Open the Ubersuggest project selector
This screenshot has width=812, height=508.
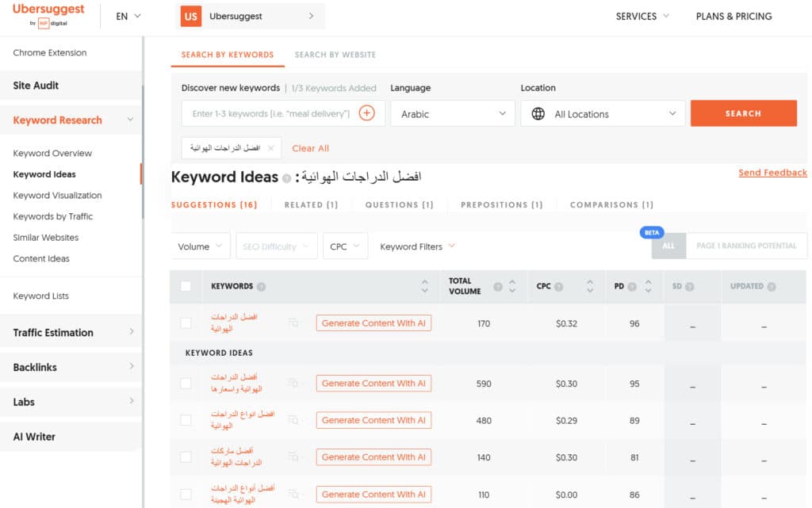coord(251,16)
